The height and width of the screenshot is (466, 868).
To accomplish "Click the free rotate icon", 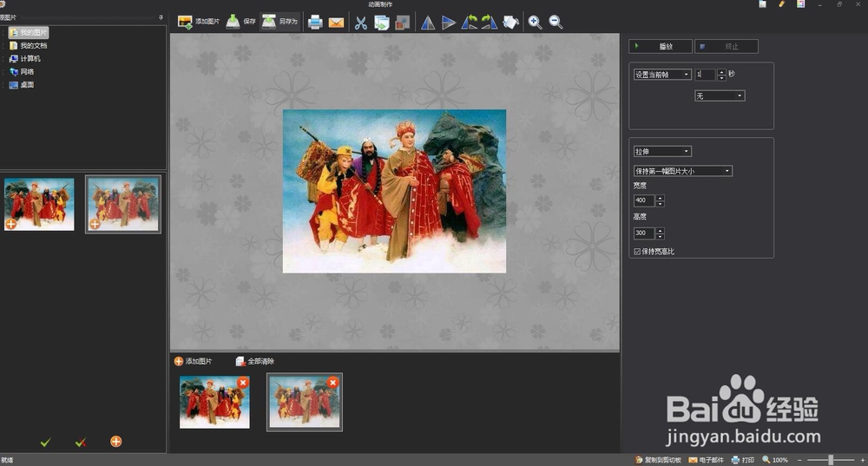I will [x=510, y=23].
